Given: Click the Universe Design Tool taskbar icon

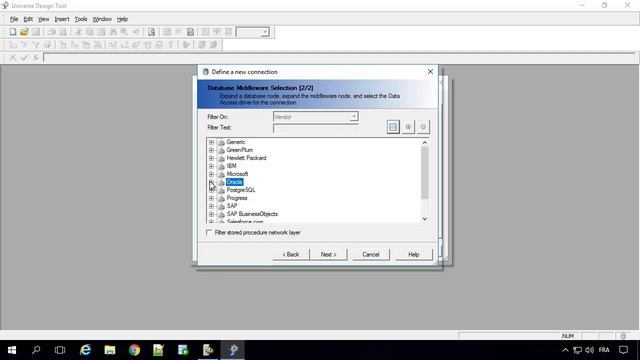Looking at the screenshot, I should tap(233, 350).
